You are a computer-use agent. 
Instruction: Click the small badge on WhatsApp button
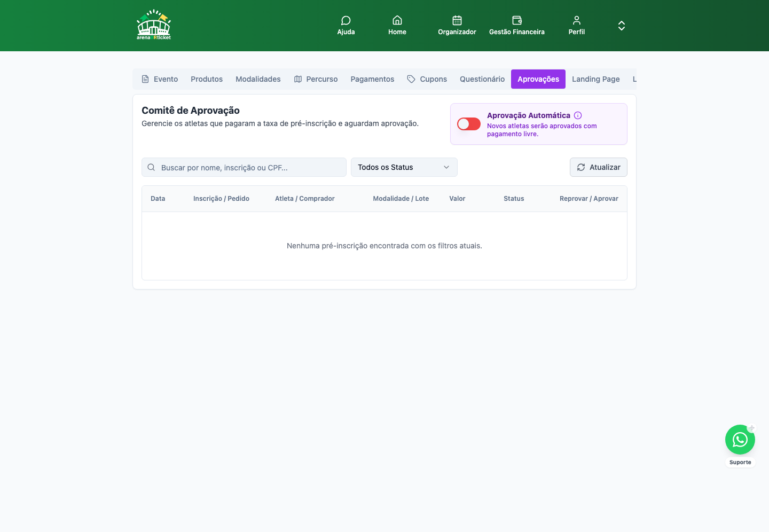click(751, 428)
